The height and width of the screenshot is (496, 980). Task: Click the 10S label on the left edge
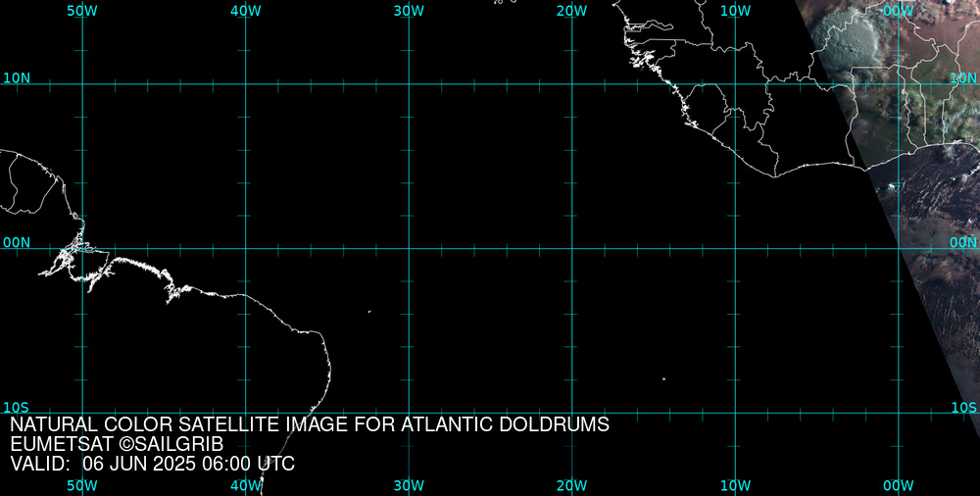point(17,408)
